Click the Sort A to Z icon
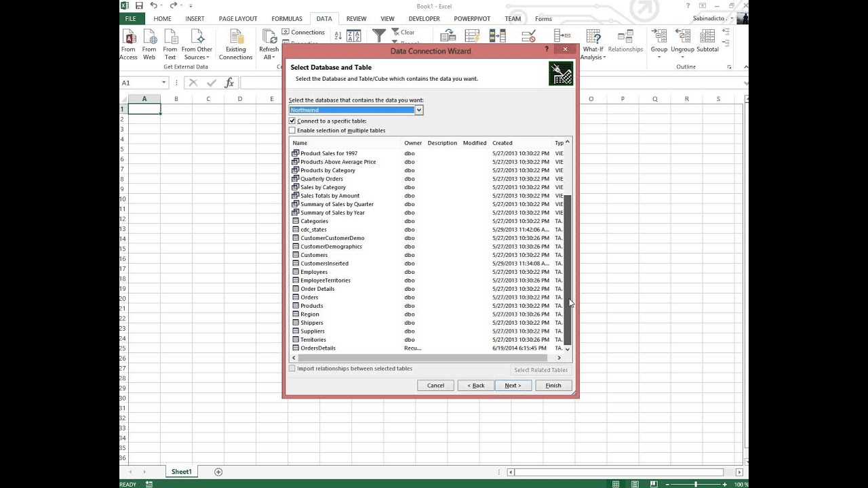868x488 pixels. 338,36
